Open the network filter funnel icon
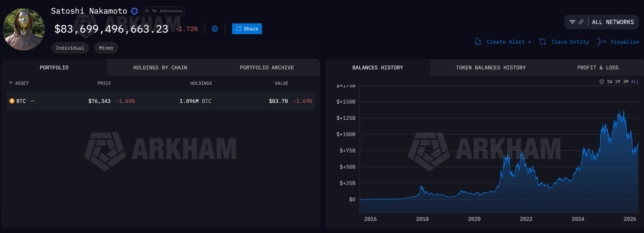Screen dimensions: 644x233 (x=573, y=22)
